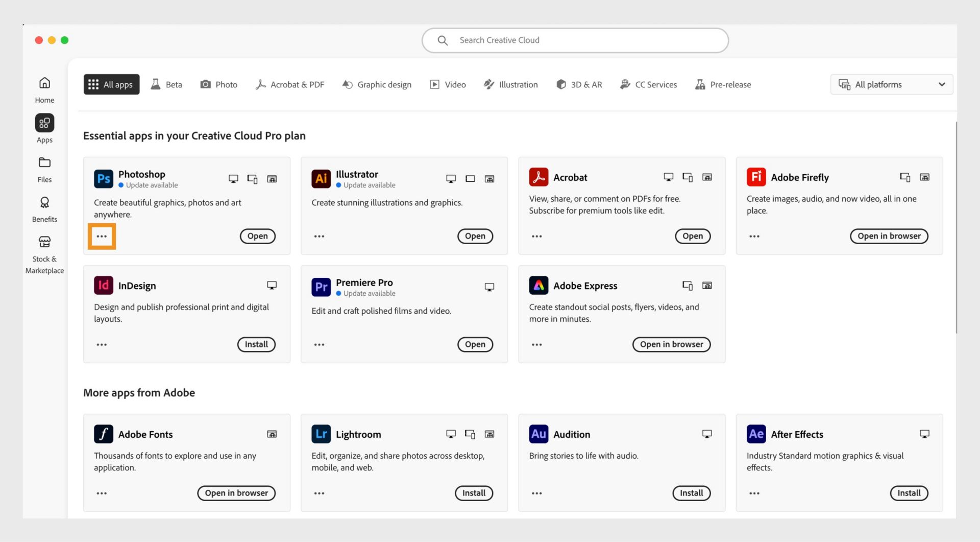980x542 pixels.
Task: Open Stock & Marketplace sidebar icon
Action: pos(44,242)
